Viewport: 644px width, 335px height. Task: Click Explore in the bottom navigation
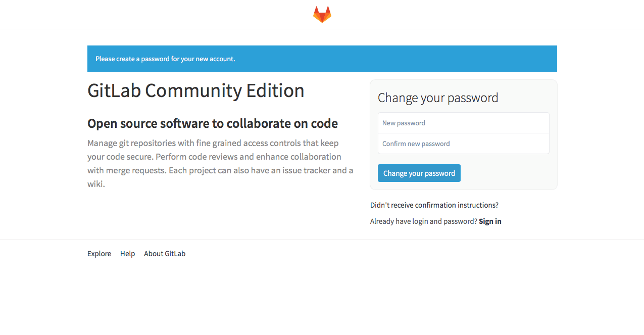click(x=99, y=253)
